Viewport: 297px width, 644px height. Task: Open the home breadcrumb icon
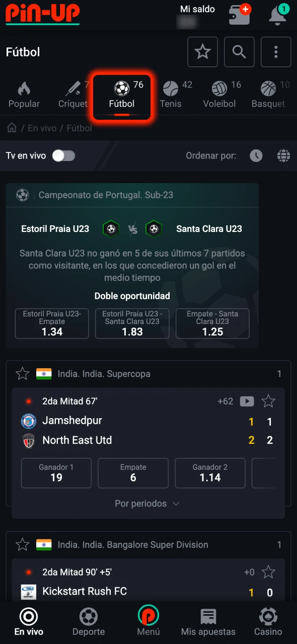tap(11, 128)
